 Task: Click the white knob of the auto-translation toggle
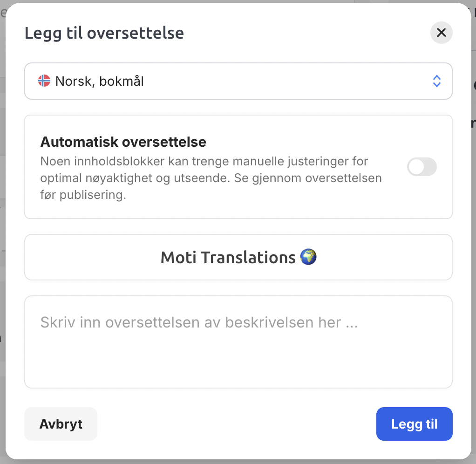pyautogui.click(x=416, y=167)
